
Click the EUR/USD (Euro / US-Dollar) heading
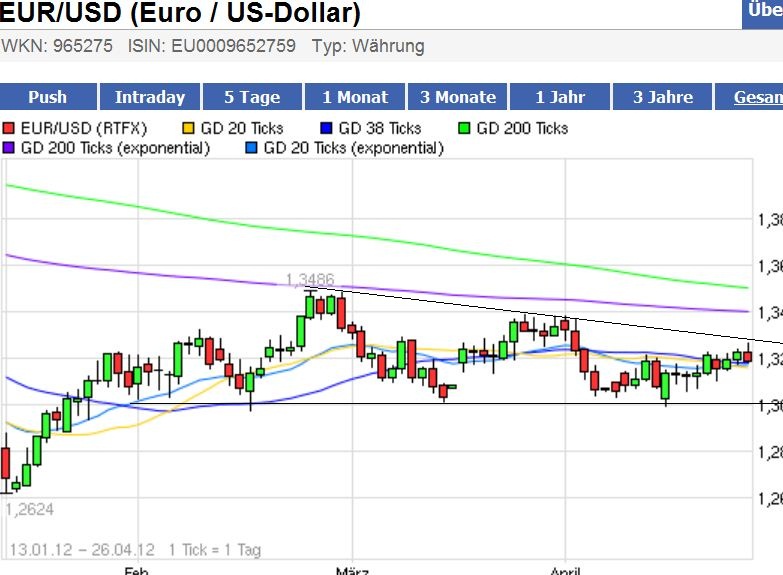(x=180, y=13)
